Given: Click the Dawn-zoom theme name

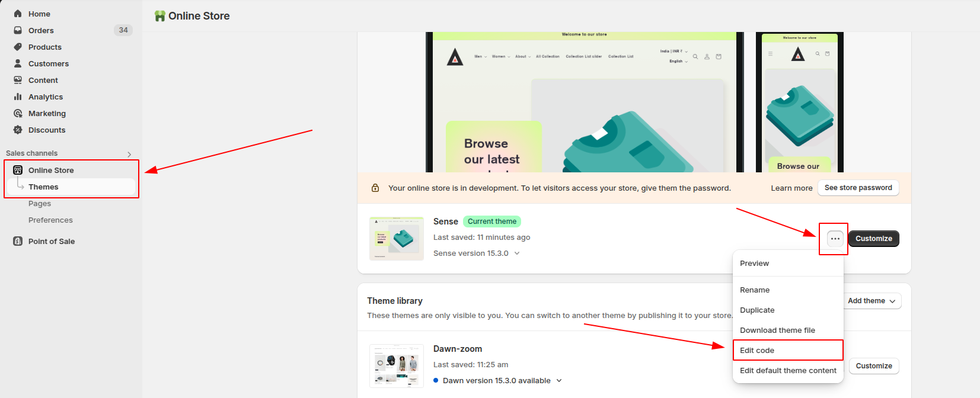Looking at the screenshot, I should 458,349.
